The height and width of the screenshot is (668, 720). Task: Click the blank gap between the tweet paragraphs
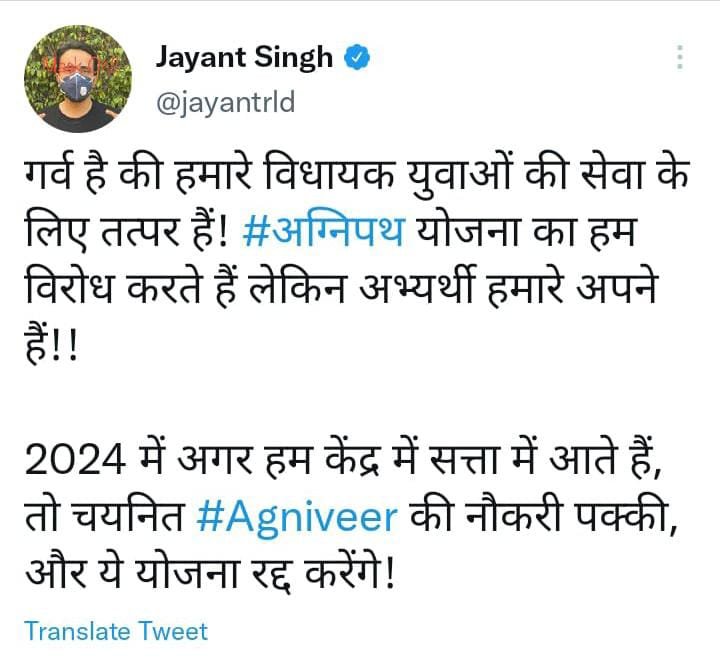point(357,404)
